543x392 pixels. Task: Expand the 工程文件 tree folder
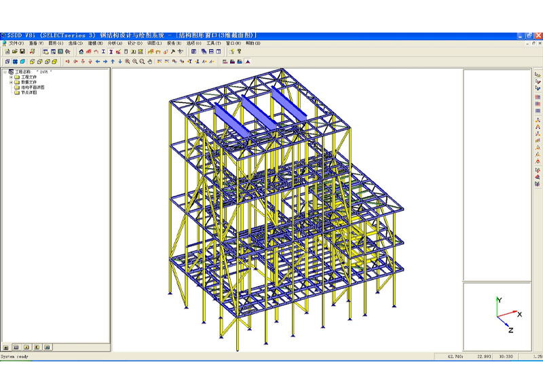tap(11, 77)
